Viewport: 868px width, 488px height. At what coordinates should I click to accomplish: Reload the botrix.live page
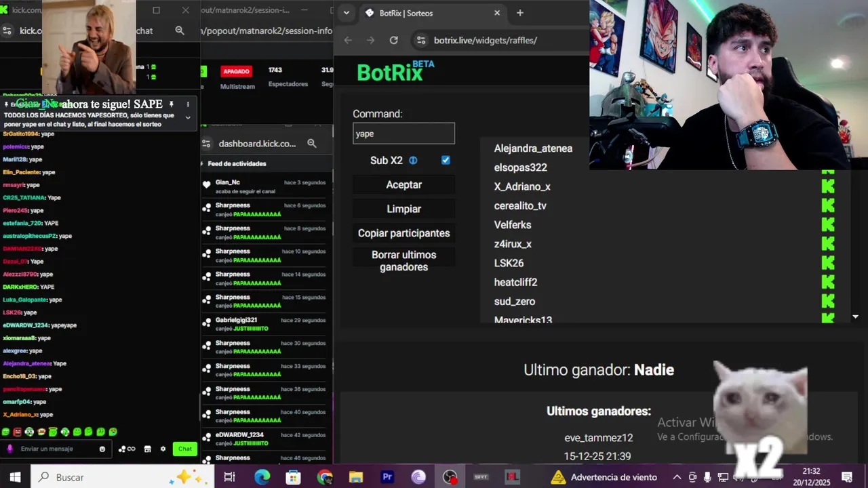click(393, 40)
